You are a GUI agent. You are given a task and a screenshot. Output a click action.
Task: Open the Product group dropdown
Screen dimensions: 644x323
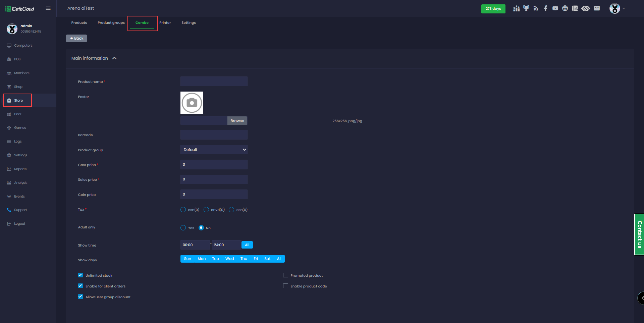[214, 150]
